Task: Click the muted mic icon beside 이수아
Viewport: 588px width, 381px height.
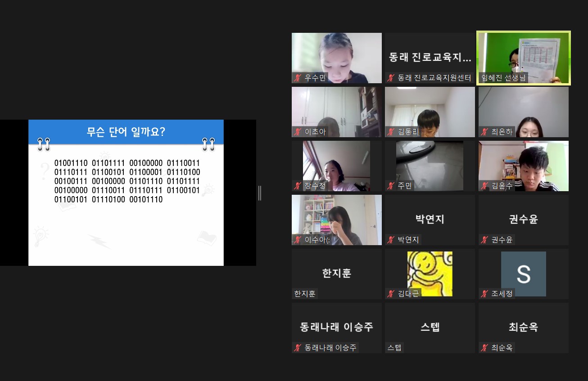Action: coord(298,240)
